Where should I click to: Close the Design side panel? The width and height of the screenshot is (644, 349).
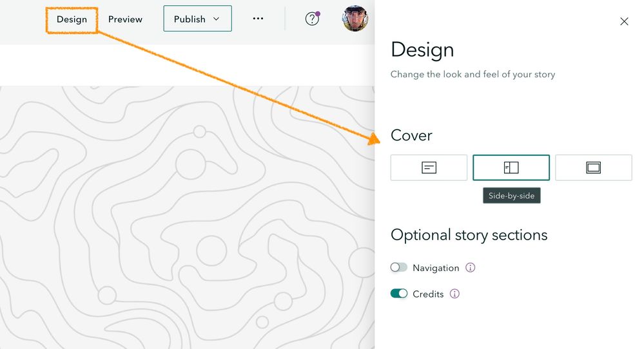point(624,21)
